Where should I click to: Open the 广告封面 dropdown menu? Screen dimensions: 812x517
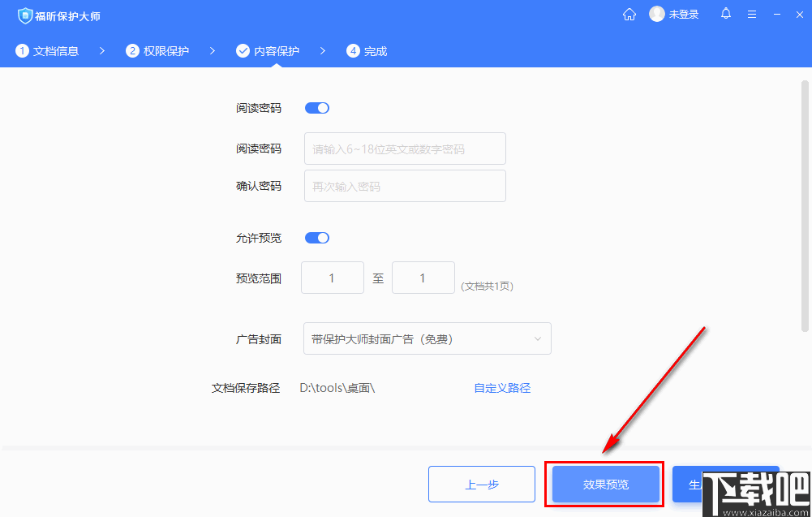pos(427,338)
